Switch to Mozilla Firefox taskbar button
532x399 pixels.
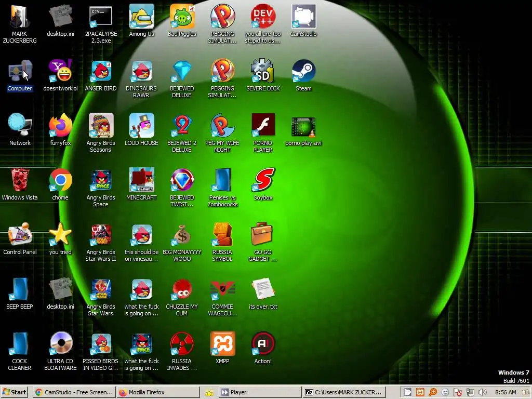[158, 392]
